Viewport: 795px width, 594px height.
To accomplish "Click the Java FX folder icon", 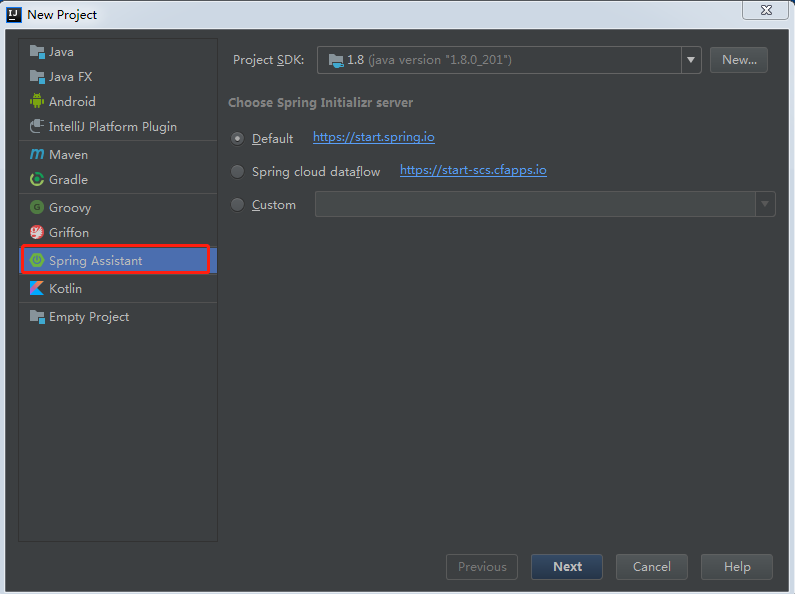I will coord(37,77).
